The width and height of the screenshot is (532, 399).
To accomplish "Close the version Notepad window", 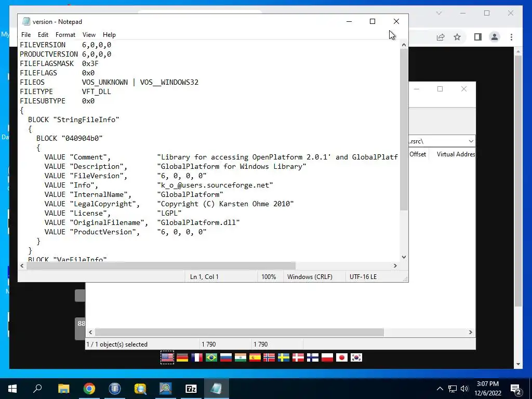I will click(x=396, y=21).
